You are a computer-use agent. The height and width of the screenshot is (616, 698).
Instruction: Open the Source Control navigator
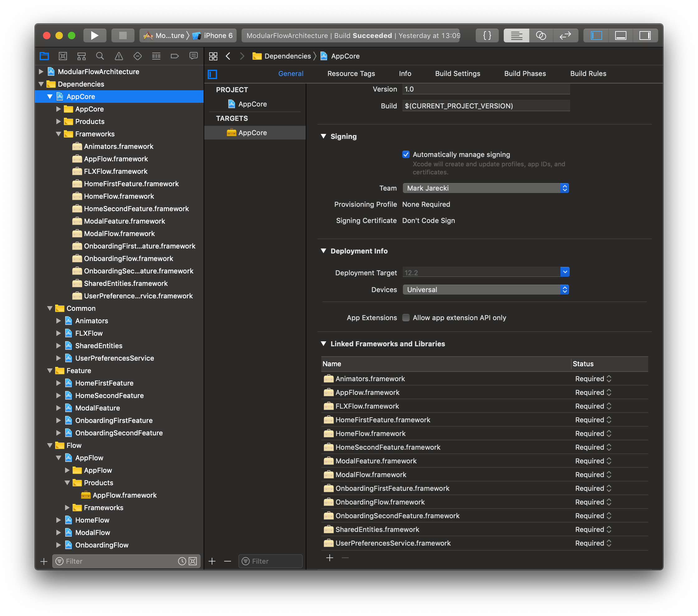(x=63, y=56)
